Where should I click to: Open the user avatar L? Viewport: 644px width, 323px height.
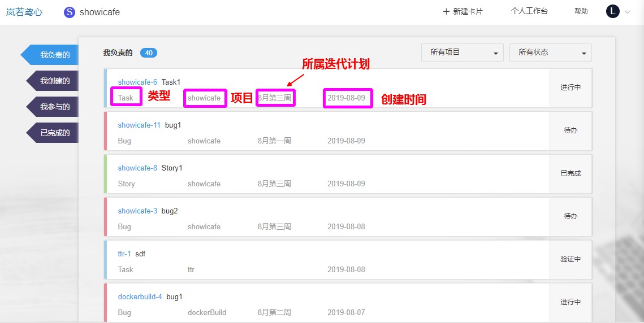(x=612, y=11)
